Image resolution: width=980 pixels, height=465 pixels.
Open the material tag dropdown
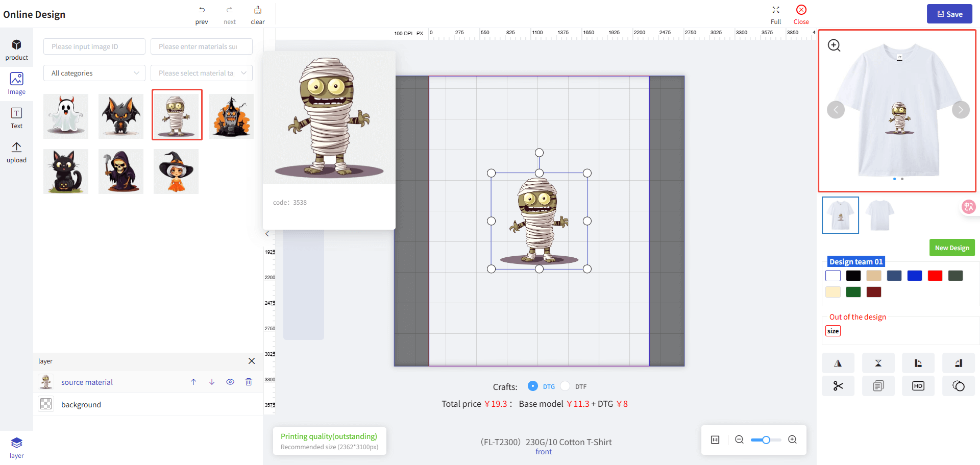202,73
